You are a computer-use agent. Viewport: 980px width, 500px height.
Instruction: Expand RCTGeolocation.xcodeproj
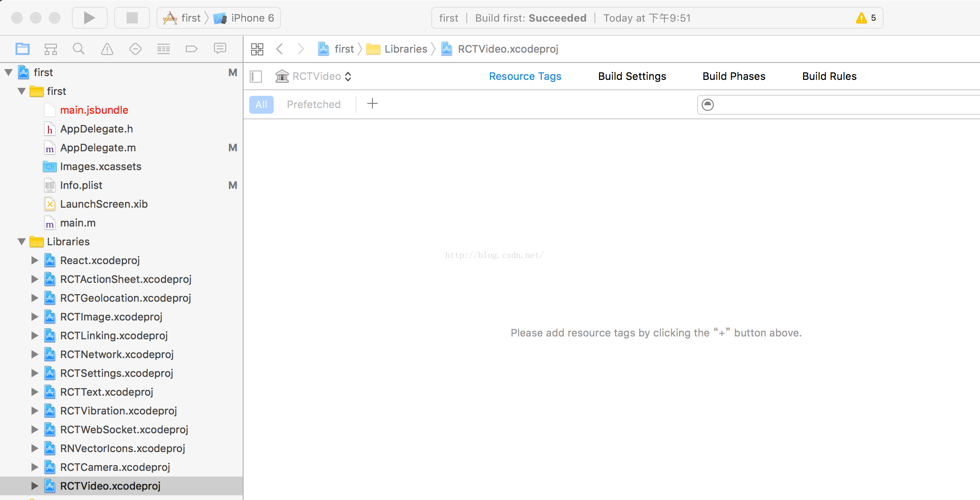[35, 298]
